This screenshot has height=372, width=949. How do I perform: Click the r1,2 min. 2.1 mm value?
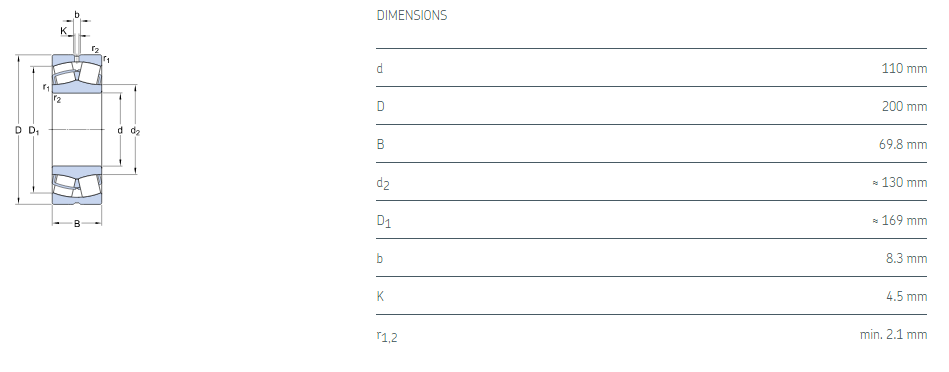click(x=893, y=334)
